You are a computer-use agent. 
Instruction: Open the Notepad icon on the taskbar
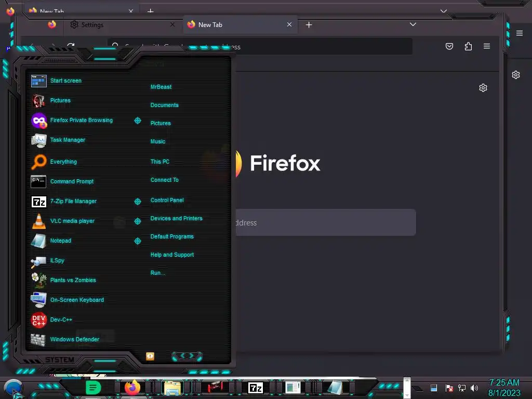pos(335,388)
